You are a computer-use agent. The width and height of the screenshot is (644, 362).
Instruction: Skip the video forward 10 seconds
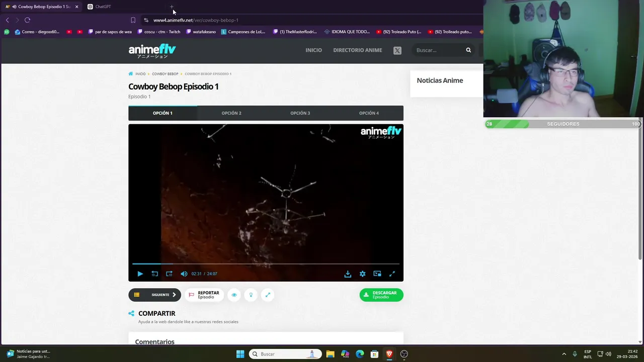(169, 274)
